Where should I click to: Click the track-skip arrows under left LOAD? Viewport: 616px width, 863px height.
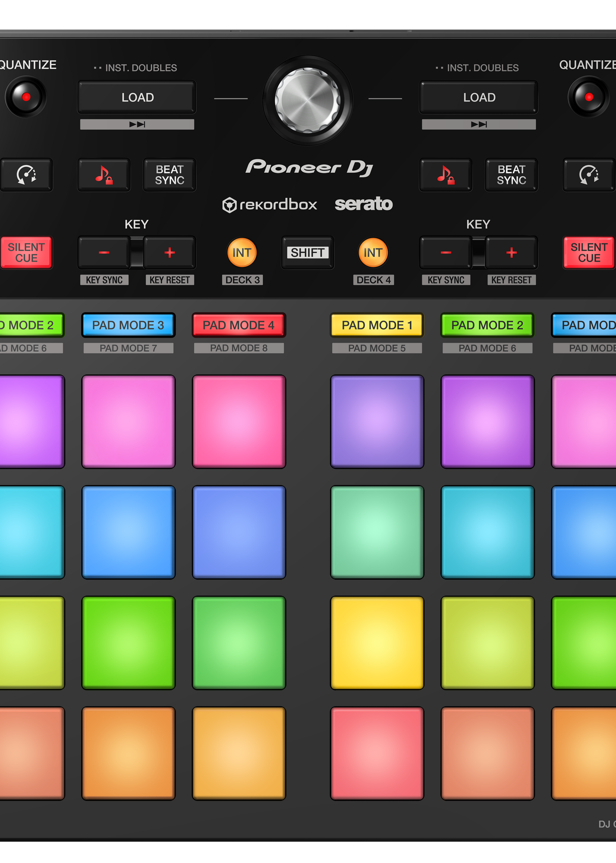(137, 124)
